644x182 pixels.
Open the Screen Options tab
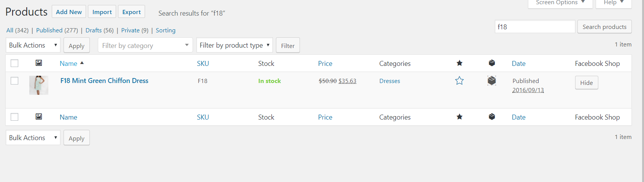(x=560, y=3)
